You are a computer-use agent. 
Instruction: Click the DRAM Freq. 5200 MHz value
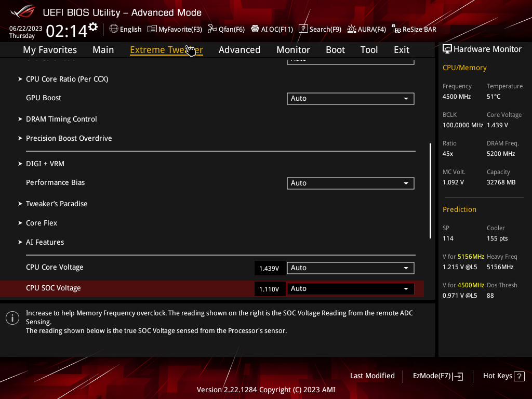pos(501,154)
